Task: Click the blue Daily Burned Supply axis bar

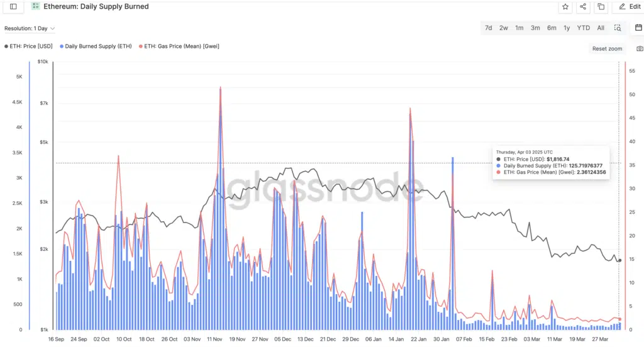Action: (30, 195)
